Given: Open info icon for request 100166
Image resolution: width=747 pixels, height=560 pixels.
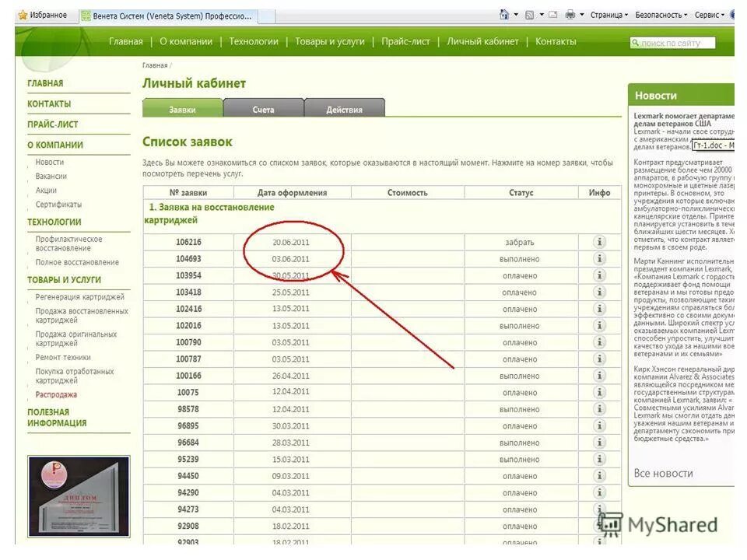Looking at the screenshot, I should tap(599, 375).
